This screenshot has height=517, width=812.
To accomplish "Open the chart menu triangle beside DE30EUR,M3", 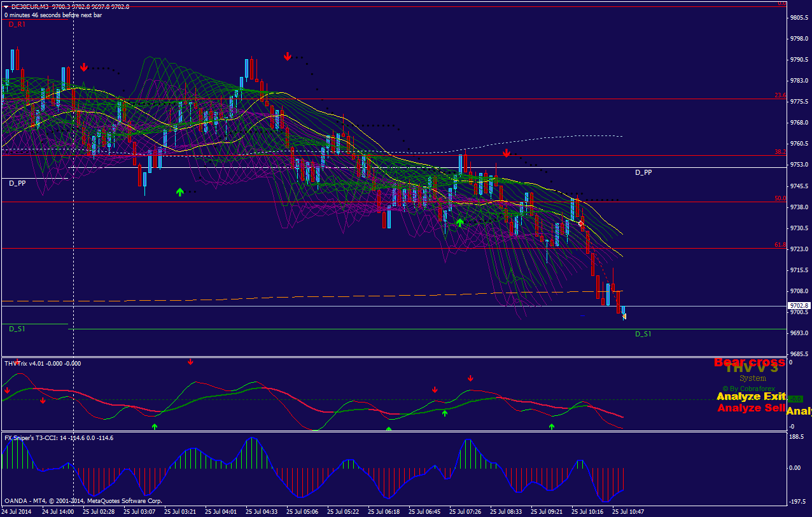I will (6, 6).
